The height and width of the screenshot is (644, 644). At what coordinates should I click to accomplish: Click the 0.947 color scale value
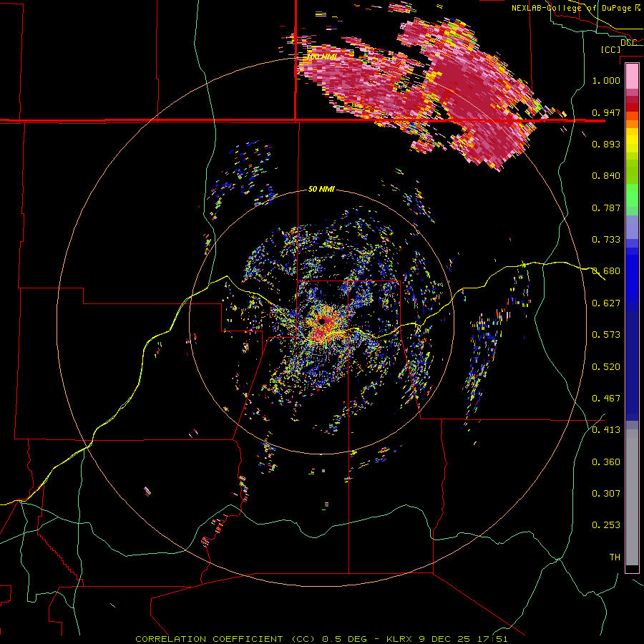tap(606, 112)
